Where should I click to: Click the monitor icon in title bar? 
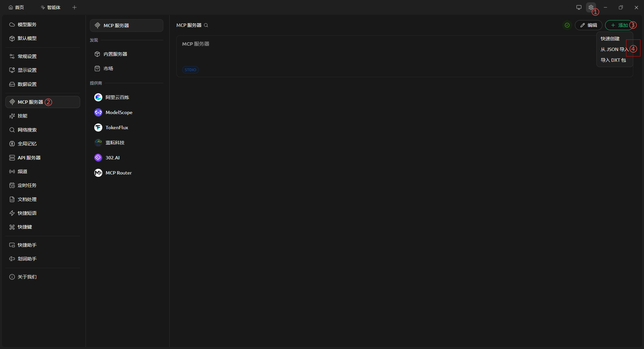coord(579,7)
